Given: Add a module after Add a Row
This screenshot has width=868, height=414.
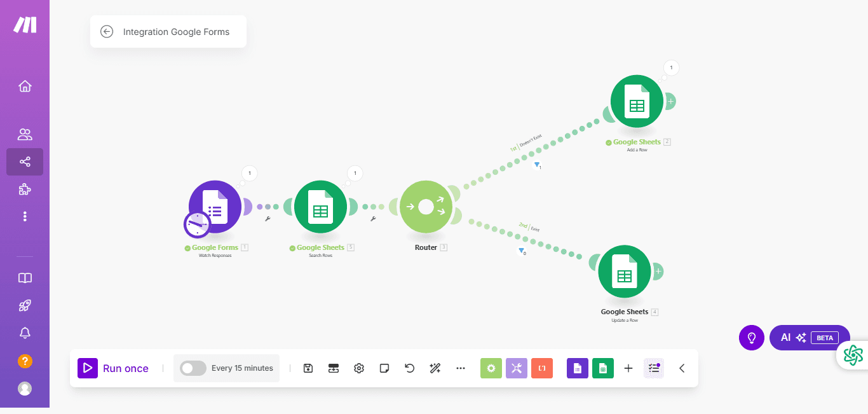Looking at the screenshot, I should [670, 101].
